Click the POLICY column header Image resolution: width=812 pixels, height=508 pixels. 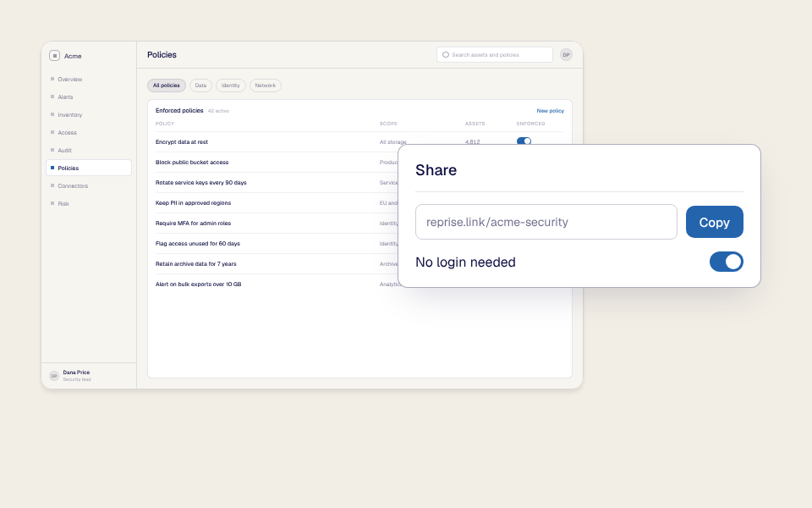click(165, 124)
